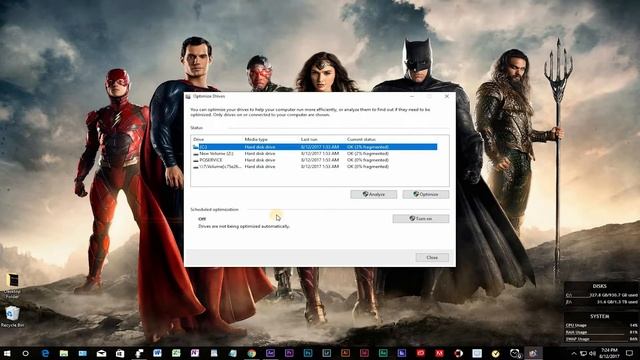This screenshot has height=360, width=640.
Task: Open Microsoft Store from taskbar
Action: point(120,353)
